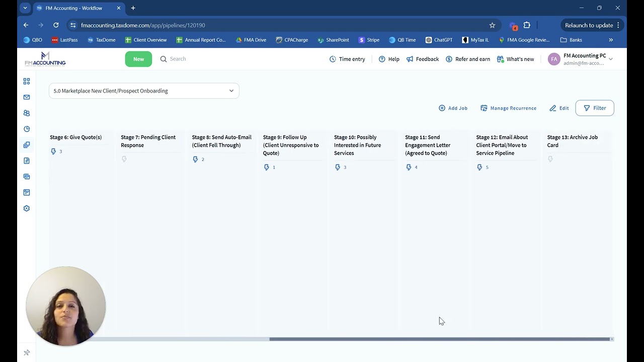Image resolution: width=644 pixels, height=362 pixels.
Task: Click Stage 8 automations lightning icon
Action: [x=195, y=159]
